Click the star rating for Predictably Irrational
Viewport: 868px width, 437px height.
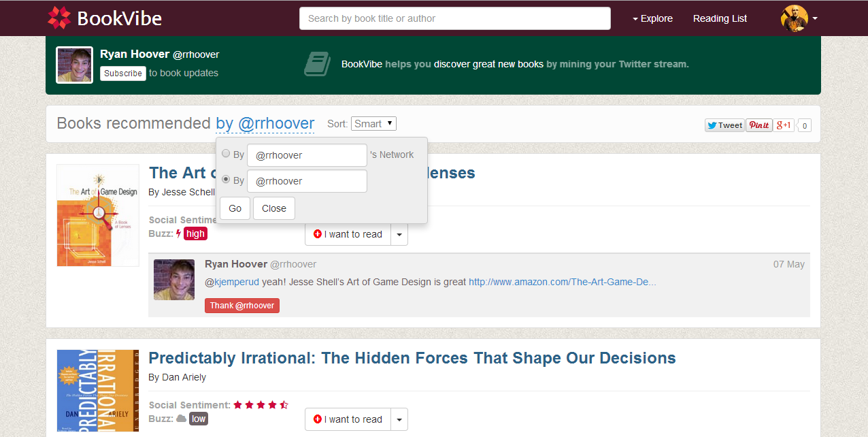[261, 404]
